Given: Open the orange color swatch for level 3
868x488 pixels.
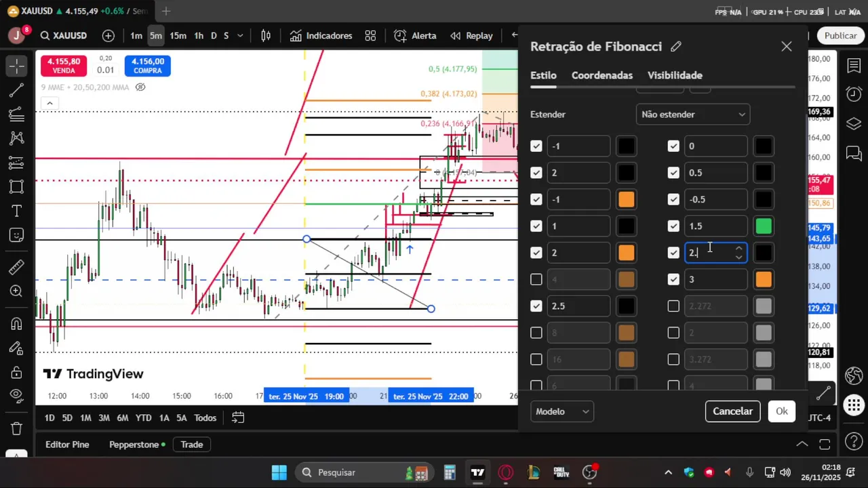Looking at the screenshot, I should pyautogui.click(x=764, y=279).
